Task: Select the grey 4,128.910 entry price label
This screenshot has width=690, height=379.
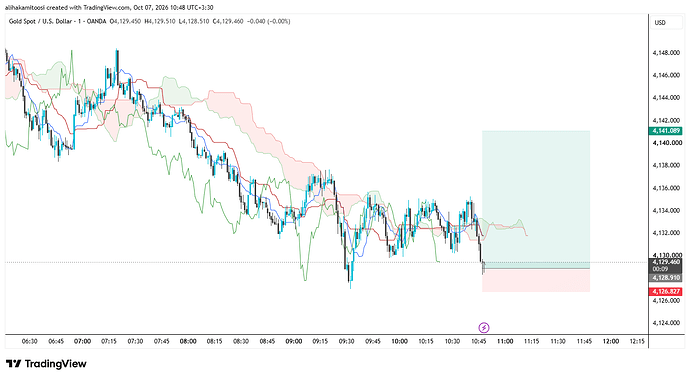Action: 666,278
